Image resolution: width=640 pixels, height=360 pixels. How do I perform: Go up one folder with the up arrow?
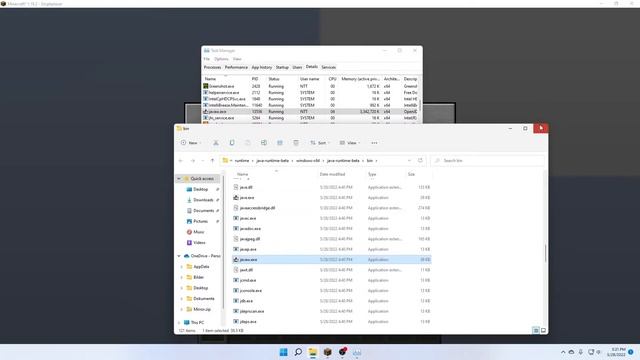212,161
